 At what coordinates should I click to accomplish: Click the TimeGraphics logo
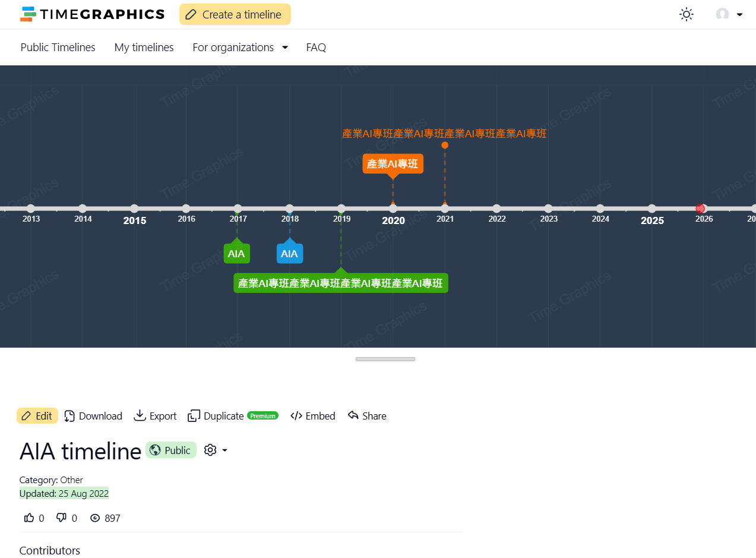(x=93, y=14)
